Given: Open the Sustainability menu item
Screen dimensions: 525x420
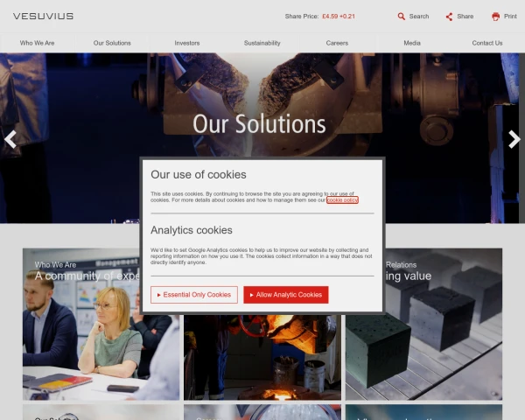Looking at the screenshot, I should [262, 43].
